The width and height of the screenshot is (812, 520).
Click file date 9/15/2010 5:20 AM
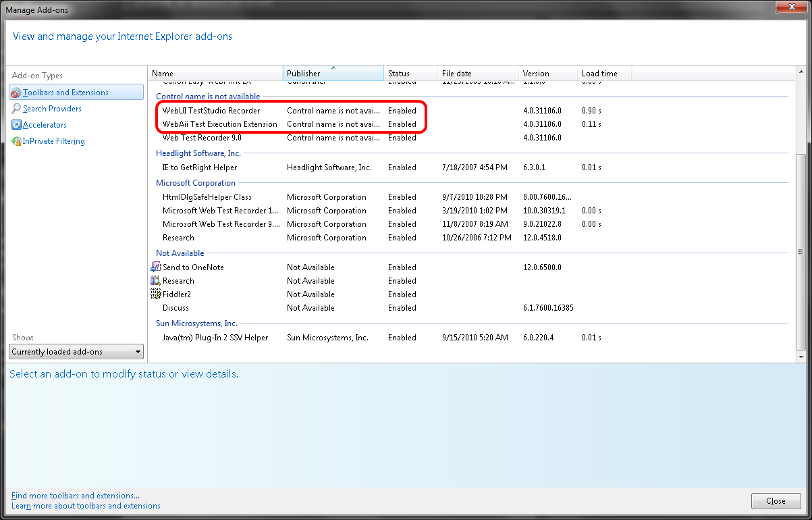475,338
